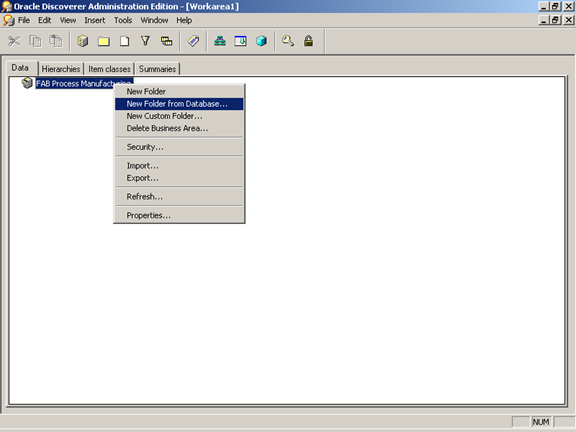Switch to the Summaries tab

click(x=157, y=69)
